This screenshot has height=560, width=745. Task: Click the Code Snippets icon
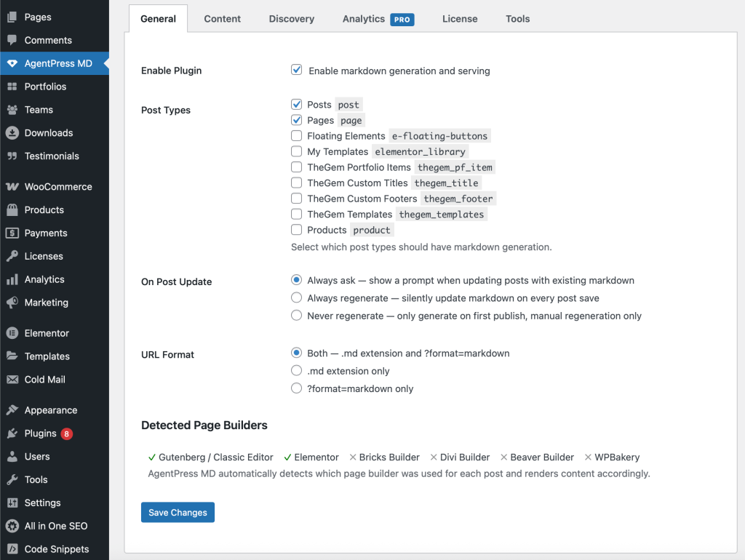[12, 549]
